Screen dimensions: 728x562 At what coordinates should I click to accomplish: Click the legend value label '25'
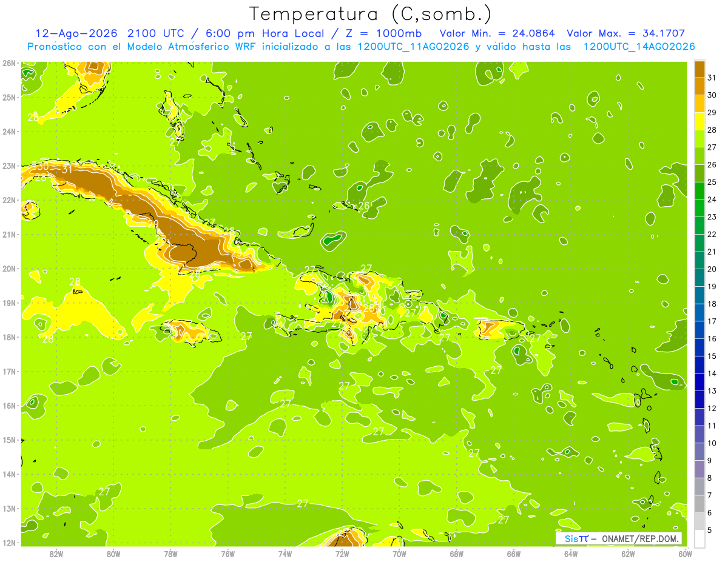coord(712,182)
